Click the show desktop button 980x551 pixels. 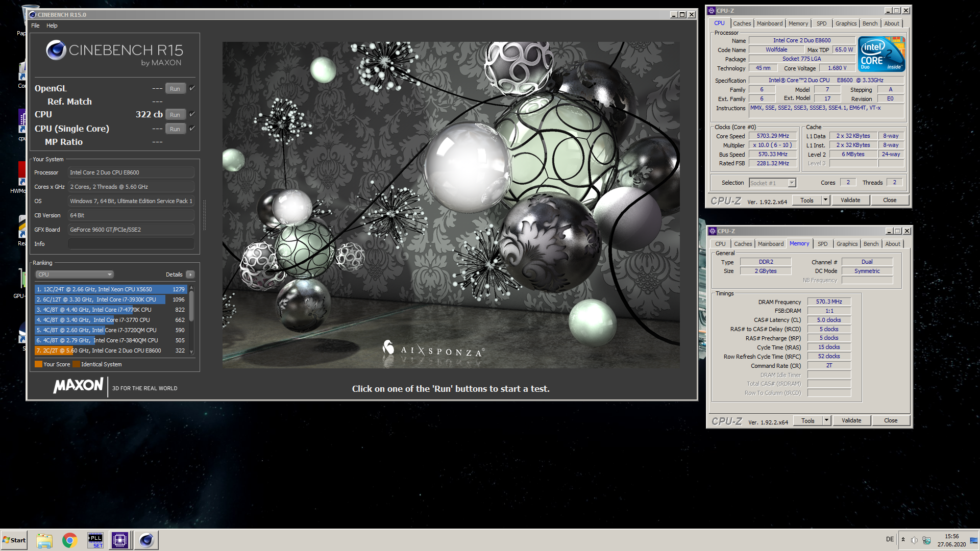(x=974, y=540)
